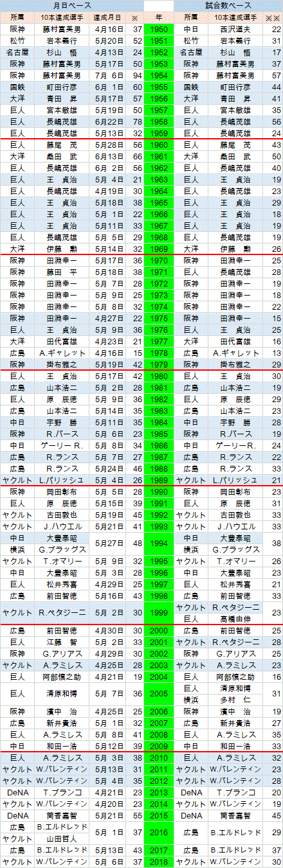
Task: Select the date 7月 6日
Action: [x=109, y=76]
